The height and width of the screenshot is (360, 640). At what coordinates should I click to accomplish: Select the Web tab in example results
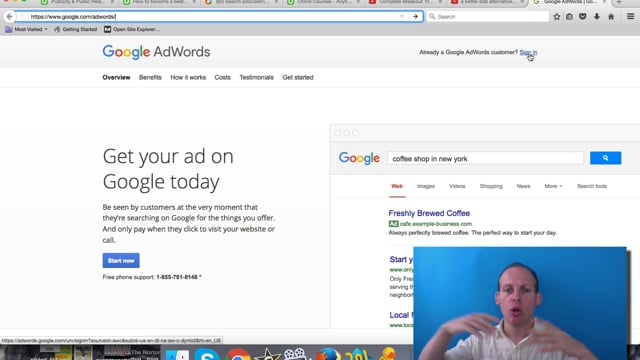(397, 187)
